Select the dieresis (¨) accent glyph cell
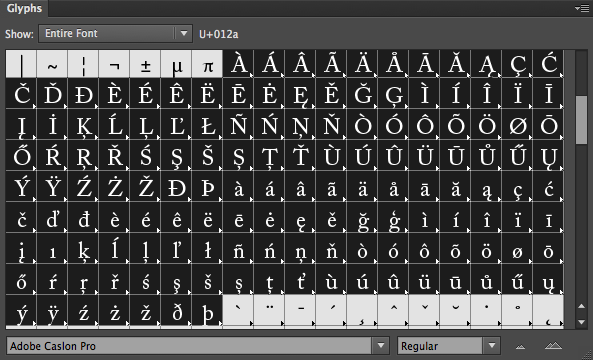 269,311
